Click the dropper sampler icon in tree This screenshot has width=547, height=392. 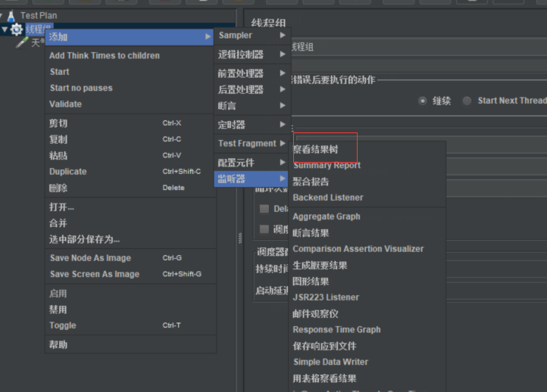(22, 42)
